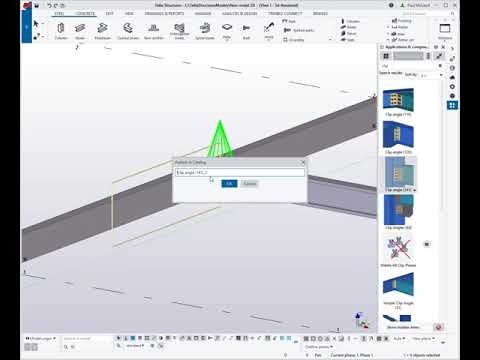Toggle the Show hidden items checkbox
The height and width of the screenshot is (360, 480).
403,327
